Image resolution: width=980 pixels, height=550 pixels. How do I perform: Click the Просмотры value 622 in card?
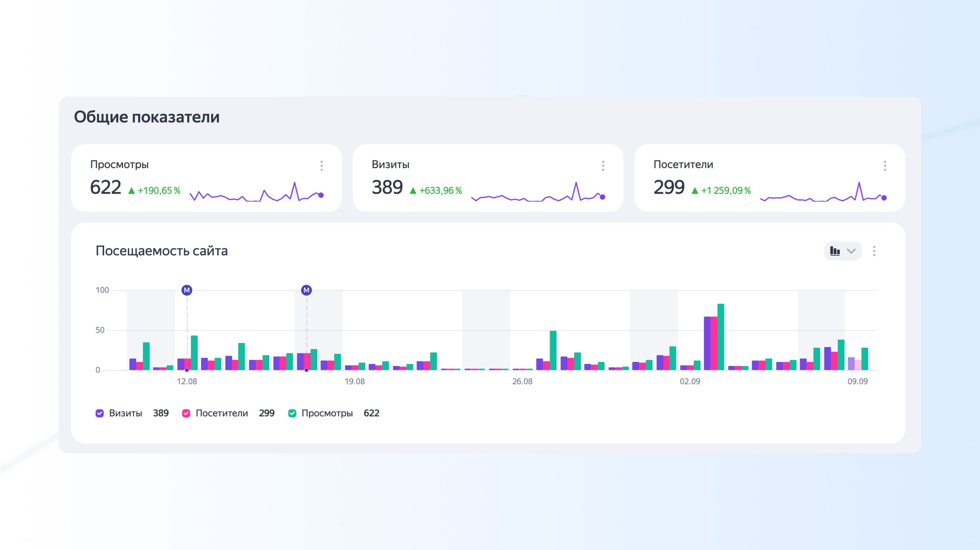[x=105, y=187]
